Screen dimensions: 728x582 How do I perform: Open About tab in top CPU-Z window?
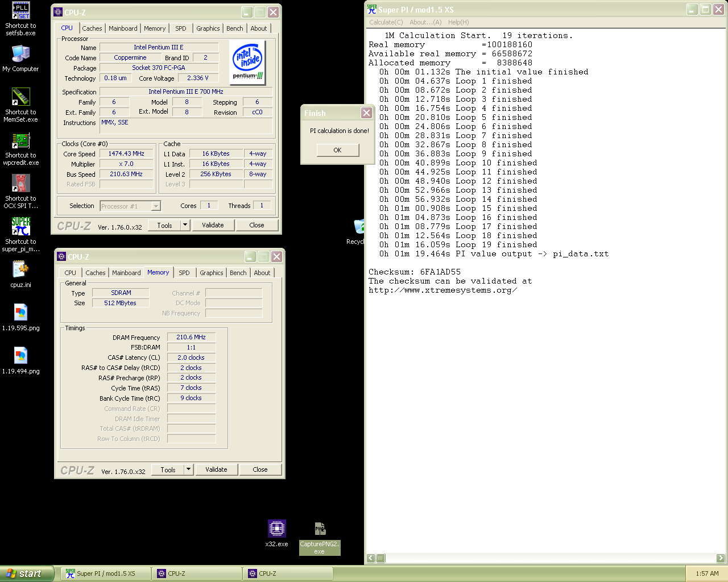coord(259,28)
